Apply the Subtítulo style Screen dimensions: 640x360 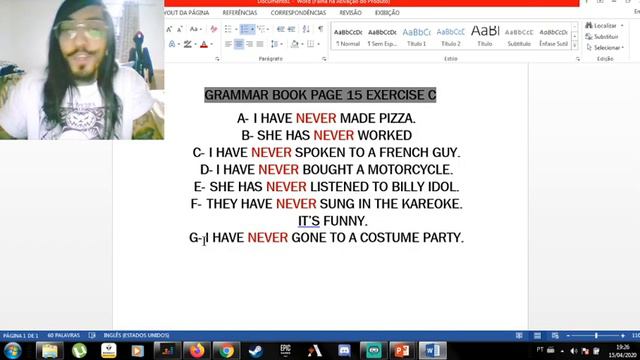pos(519,36)
